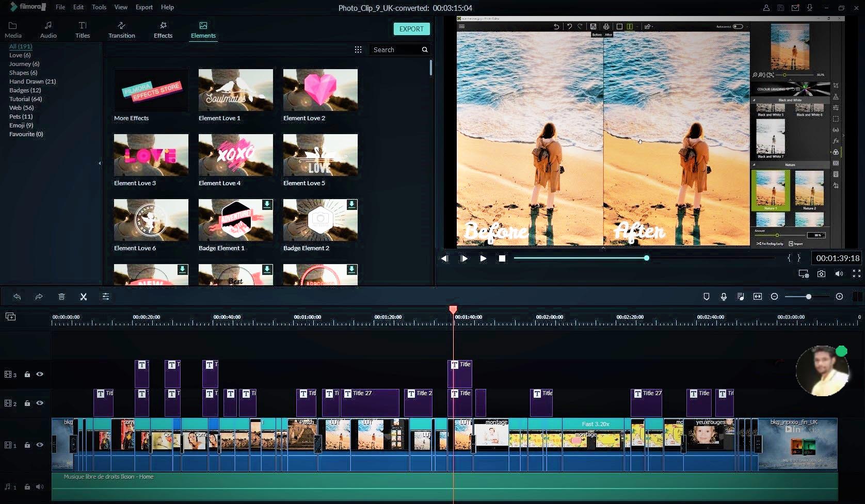Image resolution: width=865 pixels, height=504 pixels.
Task: Open the Tools menu
Action: tap(99, 7)
